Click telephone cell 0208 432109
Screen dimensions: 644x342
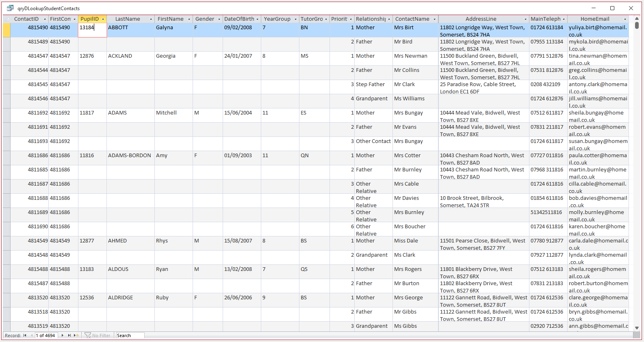pos(549,87)
